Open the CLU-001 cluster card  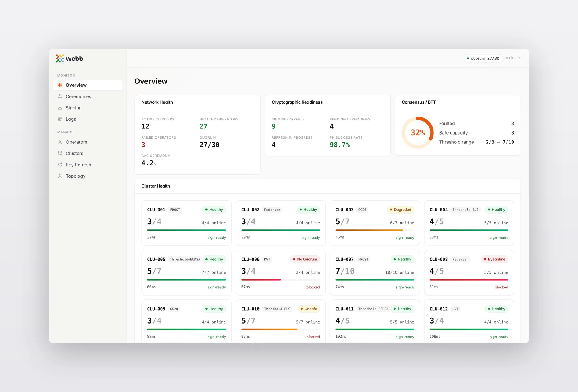(186, 223)
